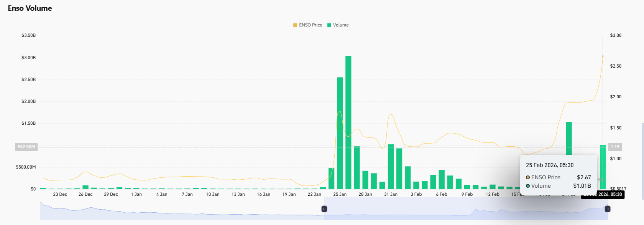This screenshot has width=644, height=225.
Task: Grab the left range selector handle
Action: coord(324,209)
